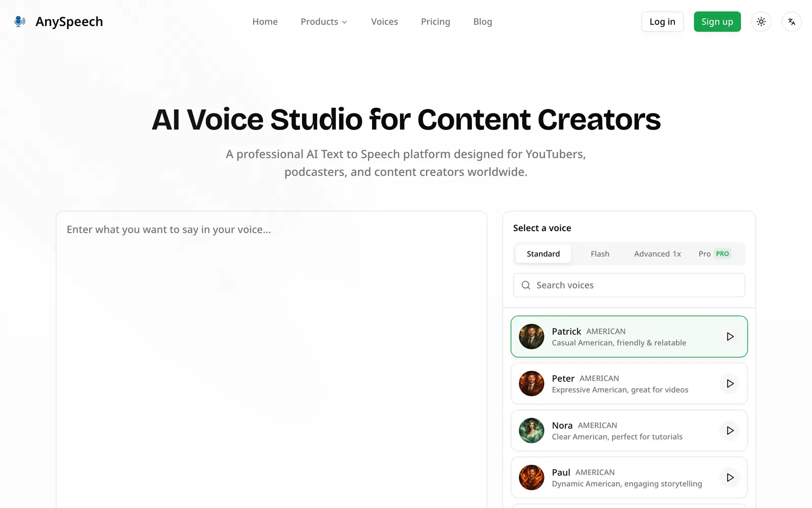Click the green Sign up button
812x508 pixels.
point(717,21)
